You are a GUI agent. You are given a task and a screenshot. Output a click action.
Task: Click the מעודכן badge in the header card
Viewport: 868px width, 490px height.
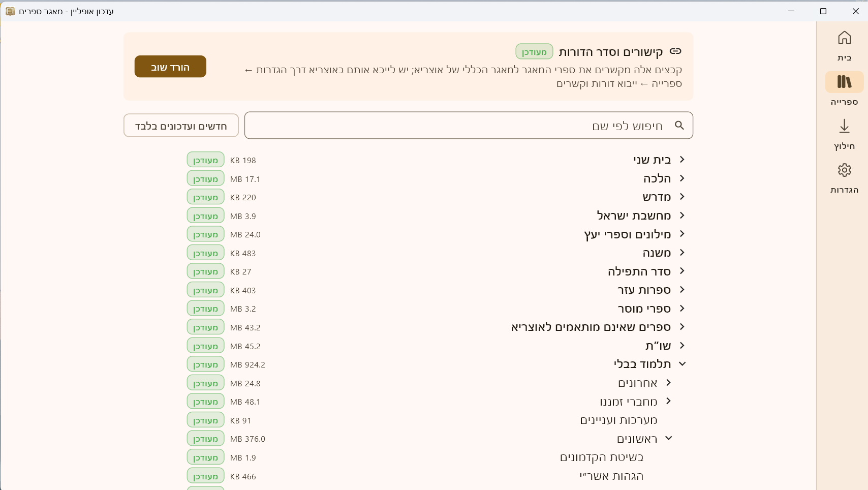tap(534, 52)
